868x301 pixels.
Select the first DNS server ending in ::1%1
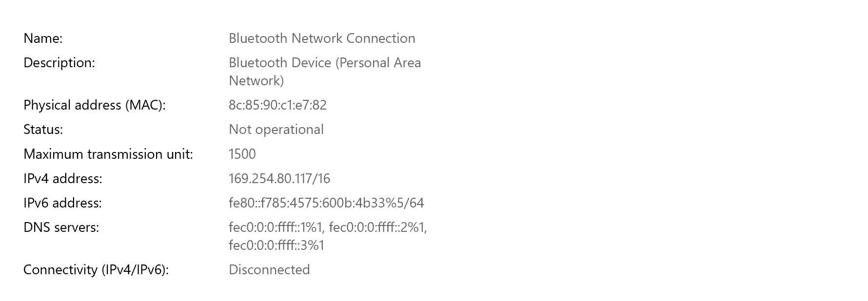tap(276, 227)
